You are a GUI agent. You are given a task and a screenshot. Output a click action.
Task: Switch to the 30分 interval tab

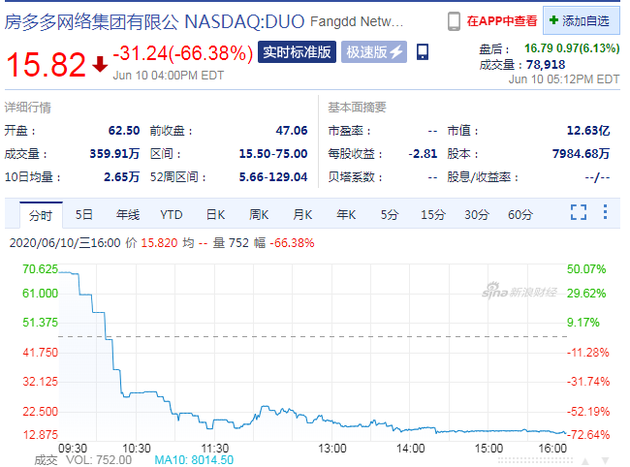pyautogui.click(x=477, y=215)
